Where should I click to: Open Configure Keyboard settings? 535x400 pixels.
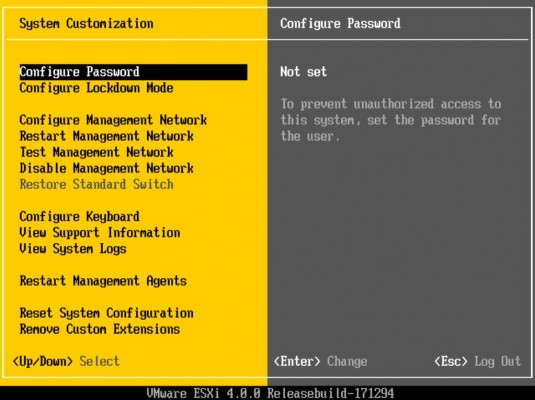79,217
